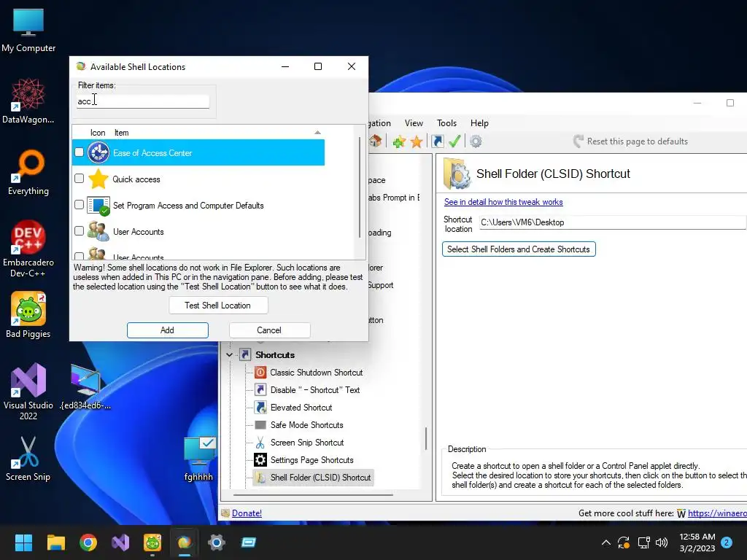Viewport: 747px width, 560px height.
Task: Select Bad Piggies desktop icon
Action: [x=28, y=315]
